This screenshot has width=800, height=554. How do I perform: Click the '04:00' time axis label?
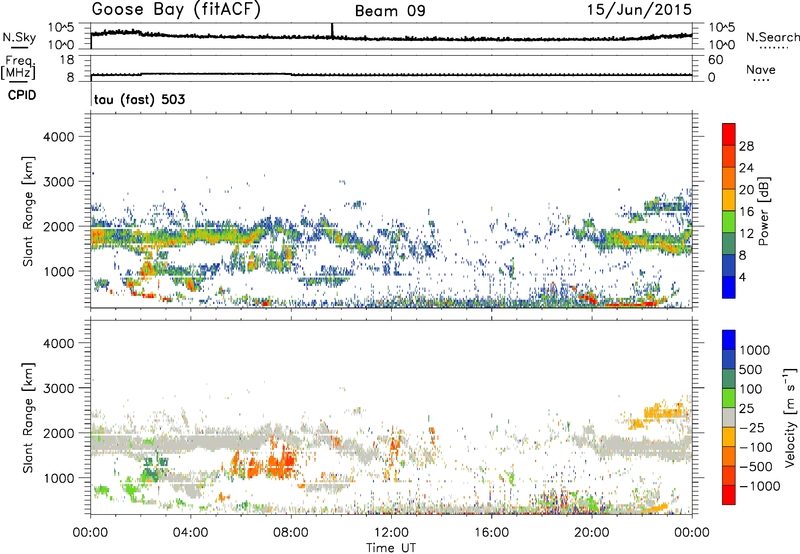(190, 533)
